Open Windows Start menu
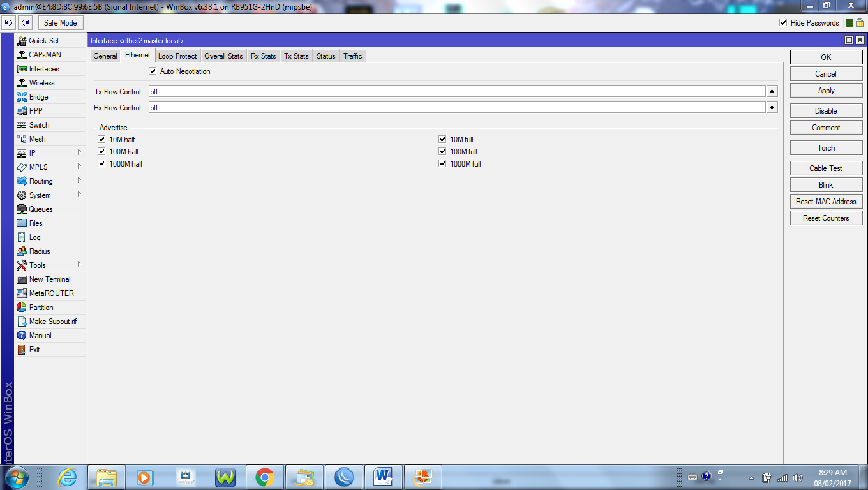The width and height of the screenshot is (868, 490). click(17, 477)
